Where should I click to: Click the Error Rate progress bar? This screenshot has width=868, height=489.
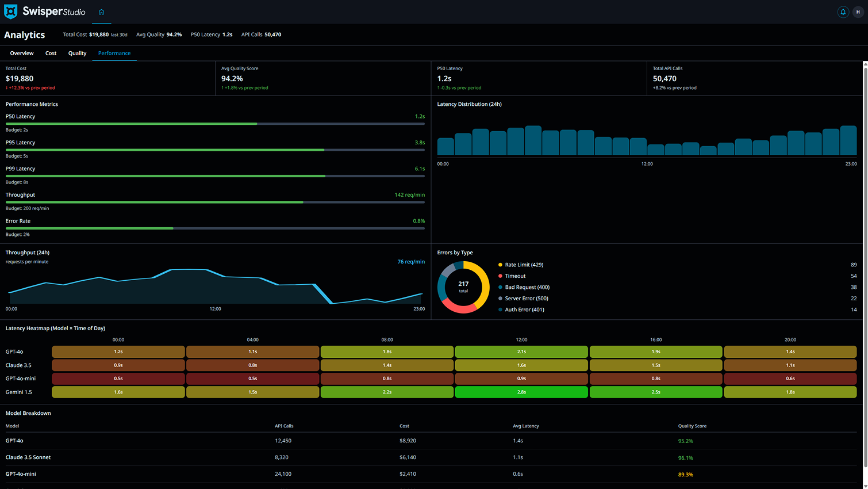pos(215,228)
